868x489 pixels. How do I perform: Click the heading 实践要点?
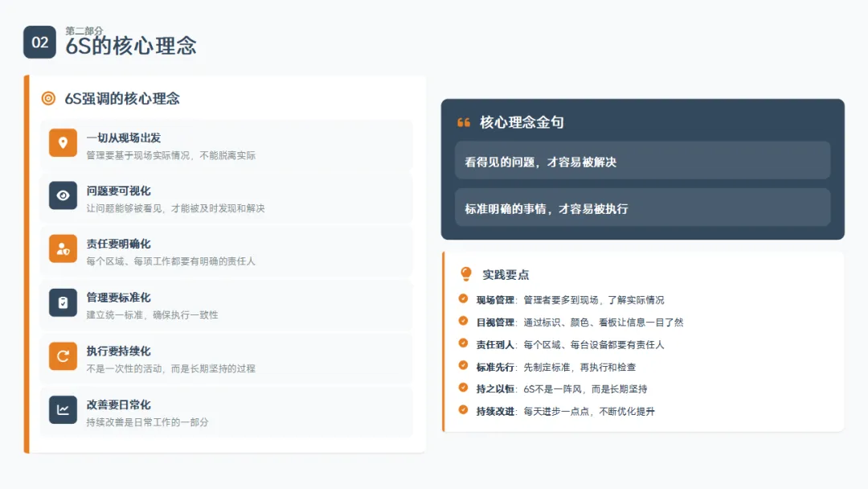[506, 275]
